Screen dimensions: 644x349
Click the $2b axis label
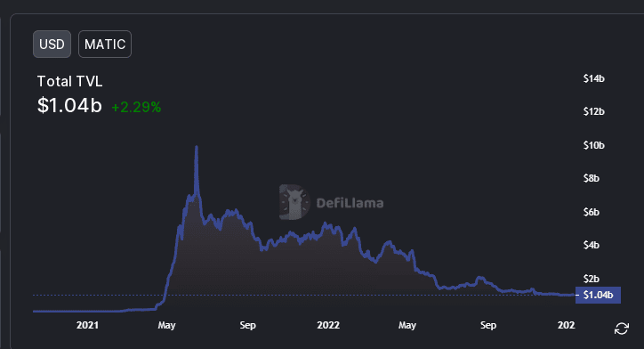591,279
